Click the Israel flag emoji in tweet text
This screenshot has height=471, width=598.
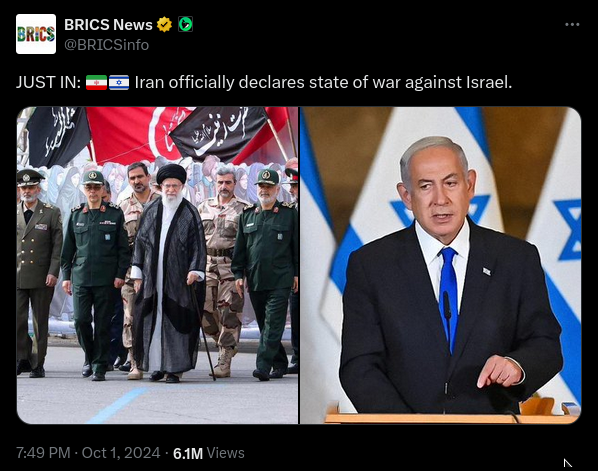click(119, 82)
